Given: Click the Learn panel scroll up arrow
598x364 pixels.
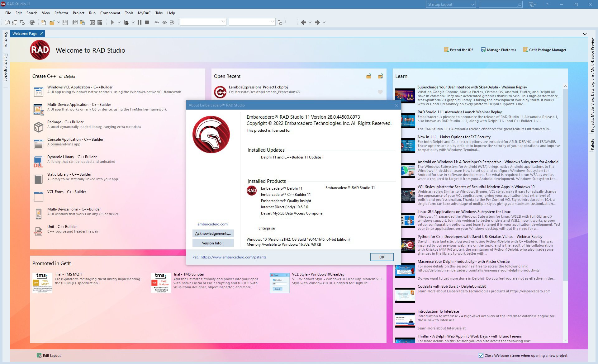Looking at the screenshot, I should 565,86.
